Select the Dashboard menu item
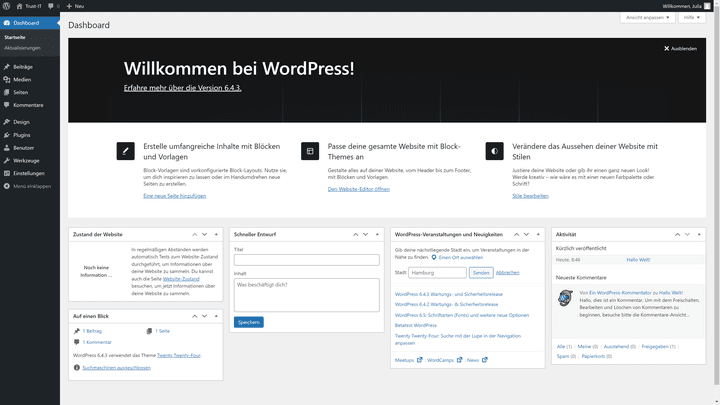 point(30,23)
